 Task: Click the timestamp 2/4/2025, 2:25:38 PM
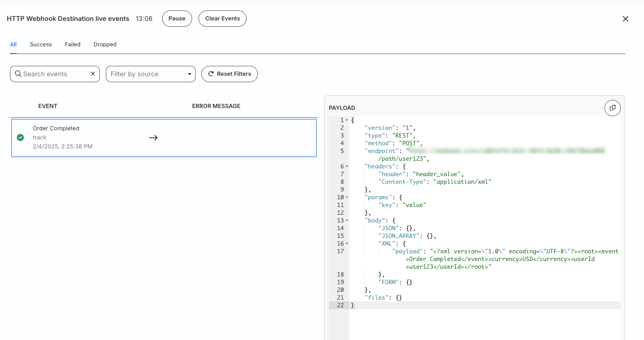tap(63, 147)
